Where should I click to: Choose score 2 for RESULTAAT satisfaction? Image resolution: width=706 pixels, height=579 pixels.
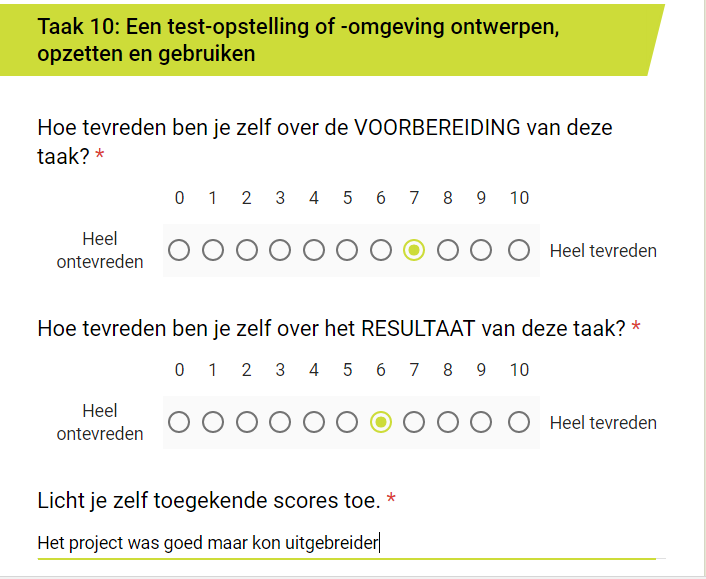coord(246,422)
